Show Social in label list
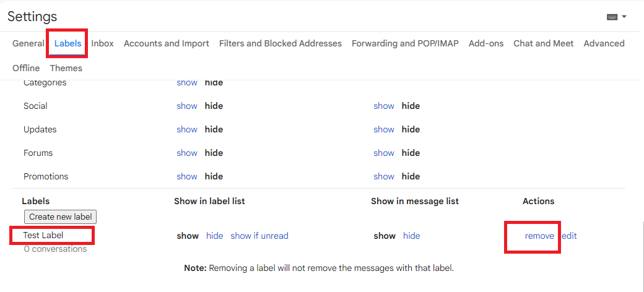The height and width of the screenshot is (292, 644). tap(187, 106)
